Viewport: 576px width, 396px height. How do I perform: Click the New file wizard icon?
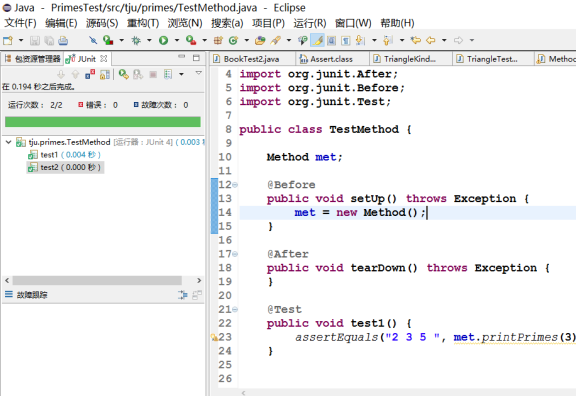tap(8, 40)
